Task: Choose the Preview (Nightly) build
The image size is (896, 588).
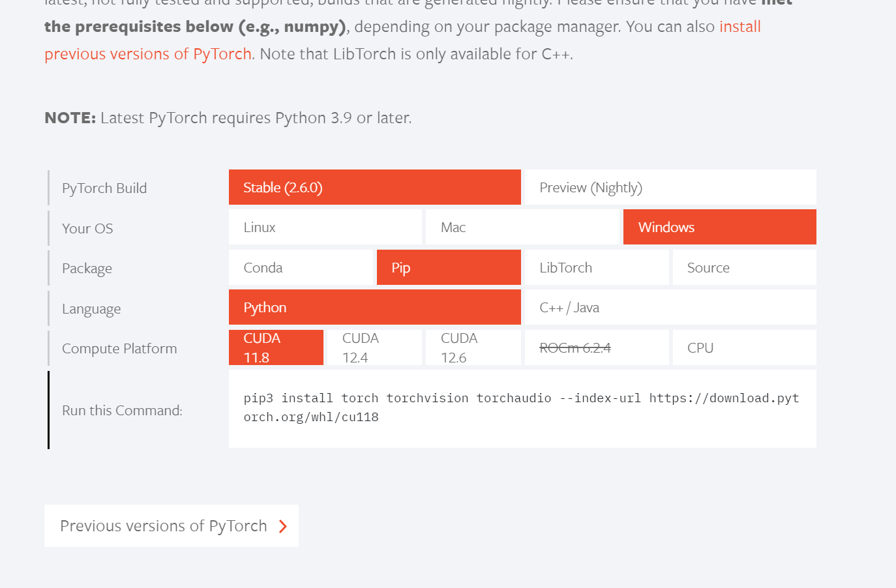Action: pos(670,188)
